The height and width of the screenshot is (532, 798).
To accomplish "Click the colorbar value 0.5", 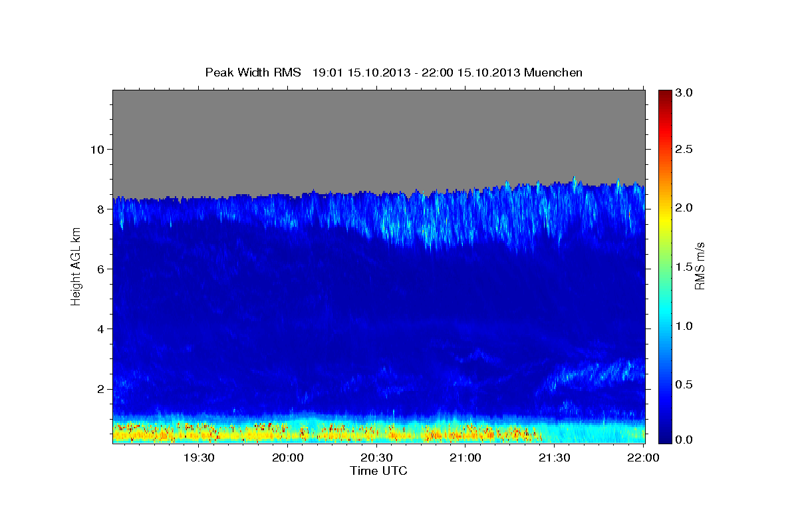I will coord(683,384).
